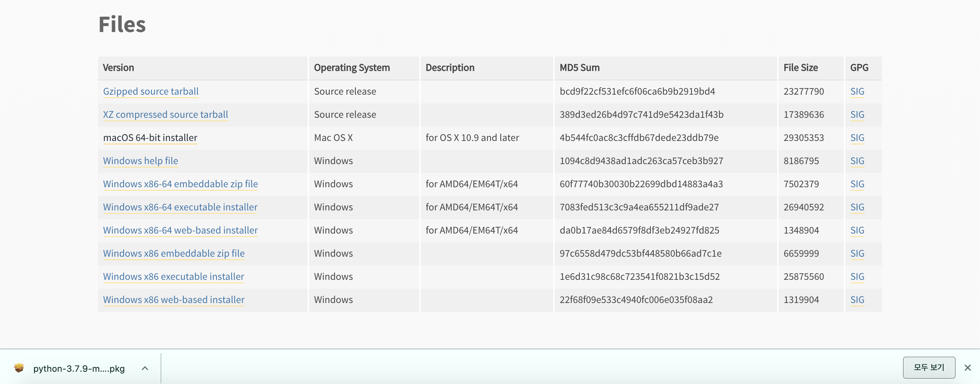Click the macOS 64-bit installer link
The height and width of the screenshot is (384, 980).
150,138
